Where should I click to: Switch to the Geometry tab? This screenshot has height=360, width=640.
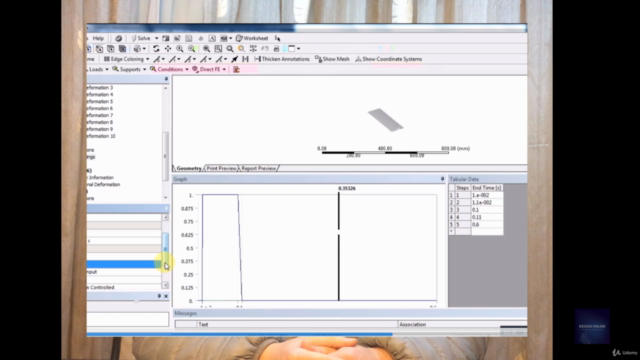click(x=189, y=168)
